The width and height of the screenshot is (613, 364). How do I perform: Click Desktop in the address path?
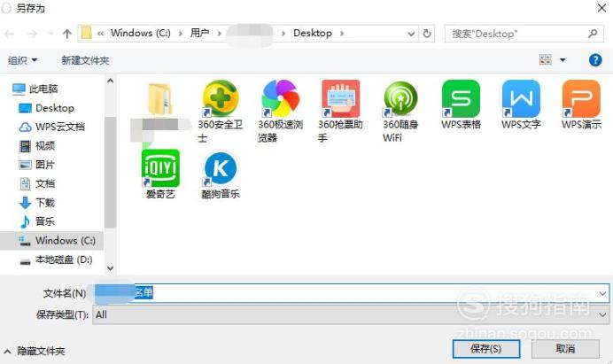click(313, 34)
